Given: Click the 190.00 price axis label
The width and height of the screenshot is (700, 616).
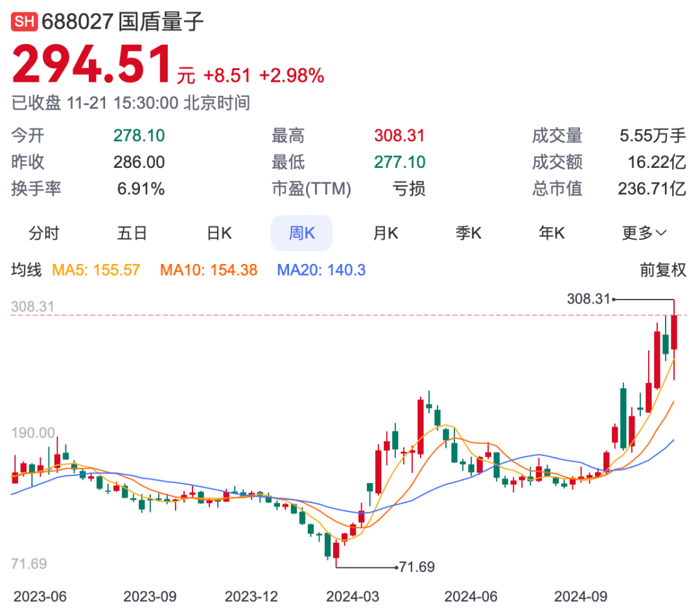Looking at the screenshot, I should click(x=33, y=432).
